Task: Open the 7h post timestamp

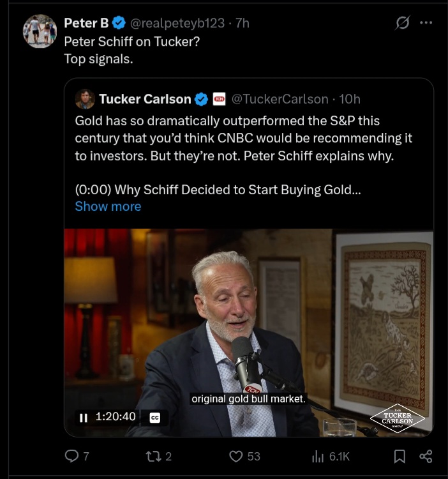Action: click(242, 23)
